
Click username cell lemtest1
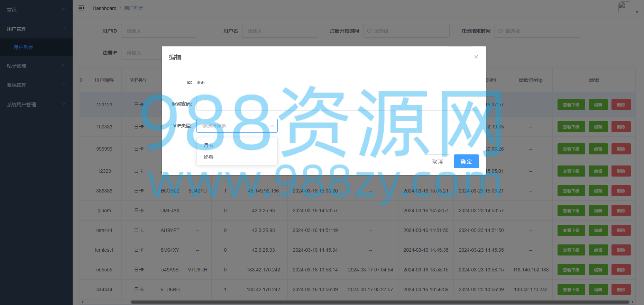[x=104, y=250]
